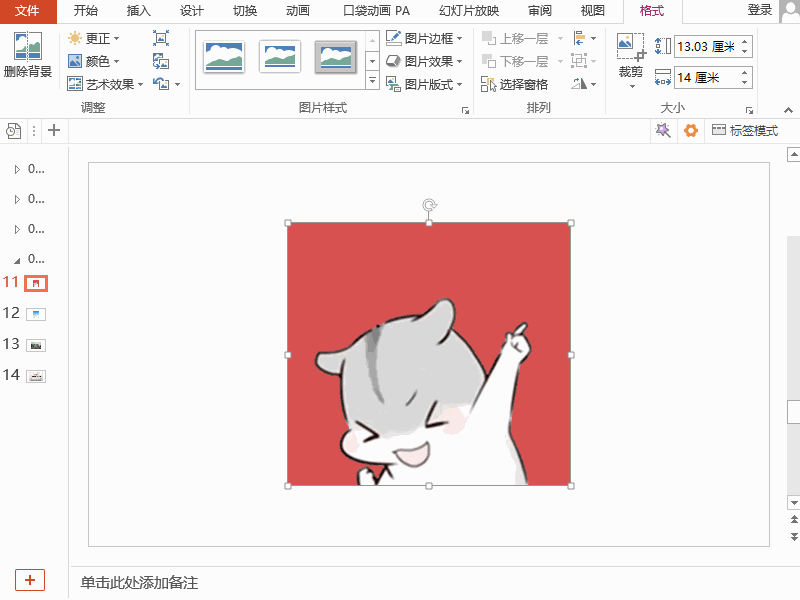The width and height of the screenshot is (800, 600).
Task: Click Send Backward (下移一层) button
Action: pyautogui.click(x=515, y=61)
